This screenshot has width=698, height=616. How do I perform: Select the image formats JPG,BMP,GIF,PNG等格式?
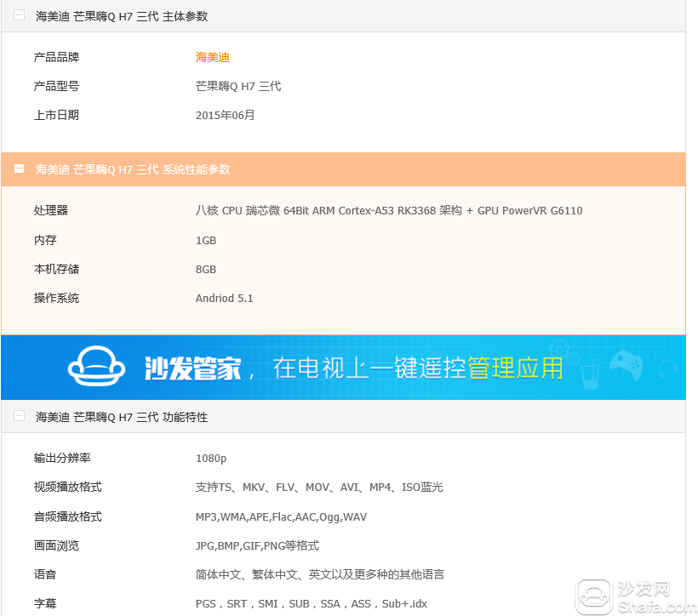[x=257, y=545]
